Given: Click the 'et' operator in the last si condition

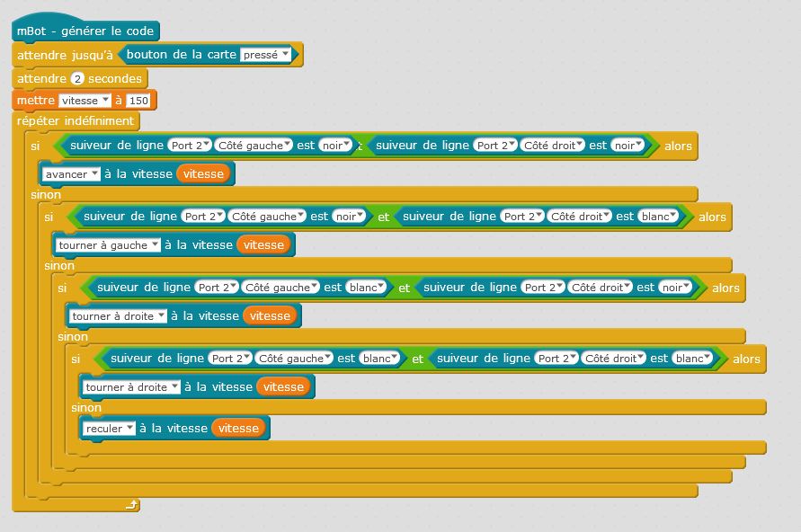Looking at the screenshot, I should pos(417,359).
